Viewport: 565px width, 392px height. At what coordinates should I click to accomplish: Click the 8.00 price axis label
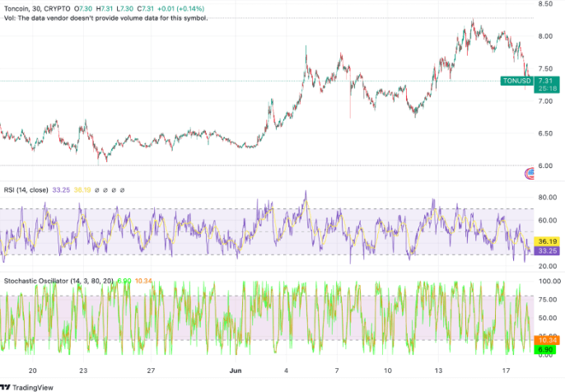tap(545, 36)
